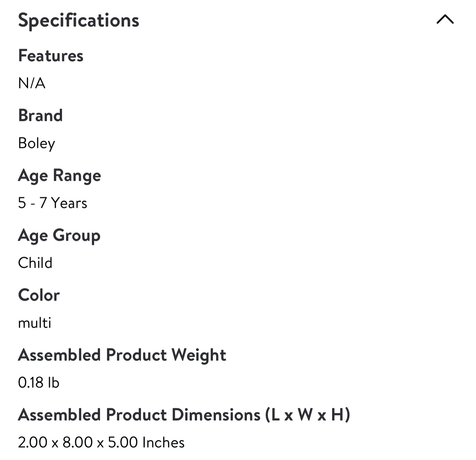Screen dimensions: 476x460
Task: Collapse the Specifications section with the chevron
Action: click(x=445, y=20)
